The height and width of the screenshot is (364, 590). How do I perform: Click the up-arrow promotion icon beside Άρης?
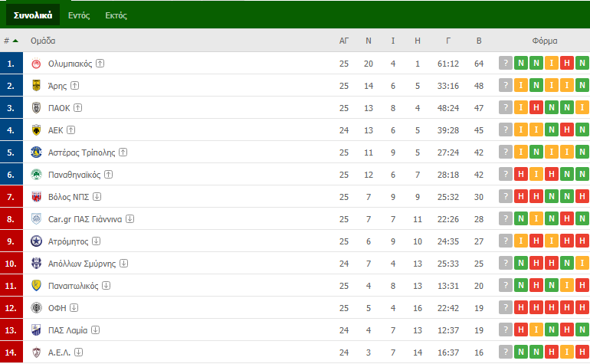pyautogui.click(x=75, y=86)
